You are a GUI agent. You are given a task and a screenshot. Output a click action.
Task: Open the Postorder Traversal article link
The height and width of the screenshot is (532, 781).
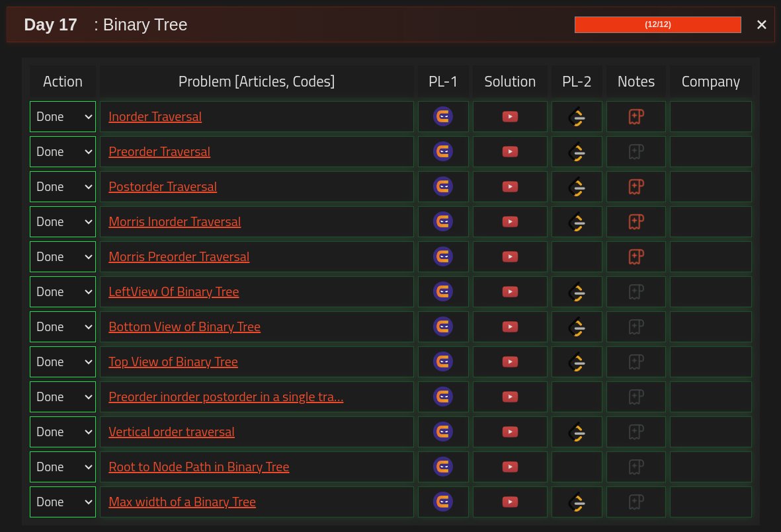163,186
